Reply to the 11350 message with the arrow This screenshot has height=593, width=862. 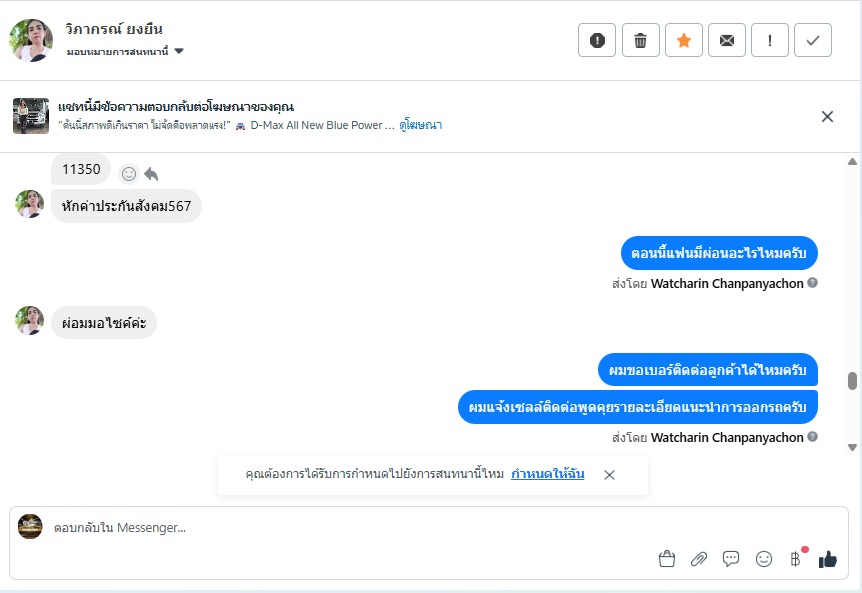[151, 173]
